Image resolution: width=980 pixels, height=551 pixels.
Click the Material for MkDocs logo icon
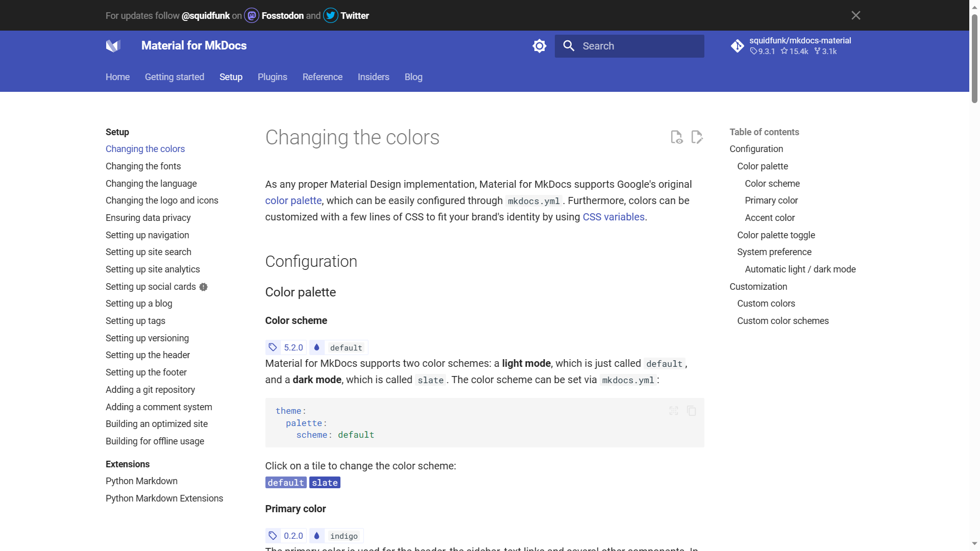(113, 46)
